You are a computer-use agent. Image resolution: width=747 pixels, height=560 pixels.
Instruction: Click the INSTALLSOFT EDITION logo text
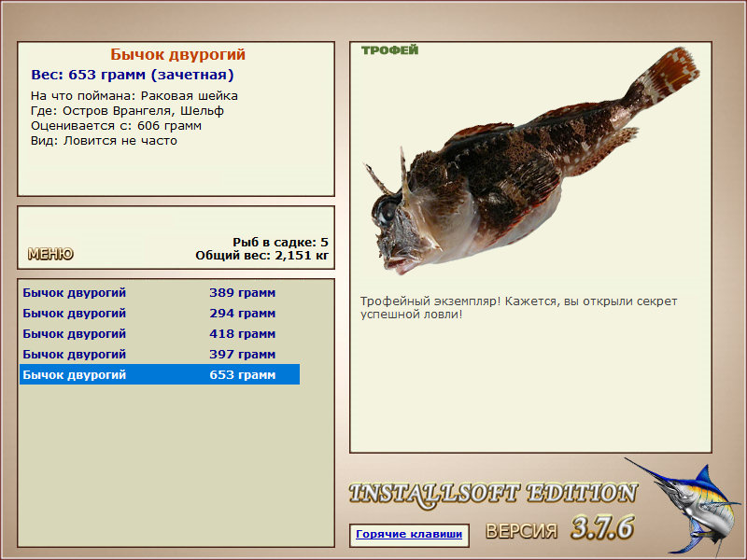point(493,494)
